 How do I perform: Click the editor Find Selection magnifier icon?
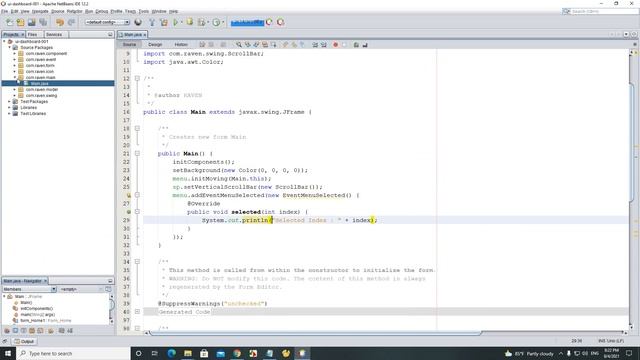coord(239,44)
